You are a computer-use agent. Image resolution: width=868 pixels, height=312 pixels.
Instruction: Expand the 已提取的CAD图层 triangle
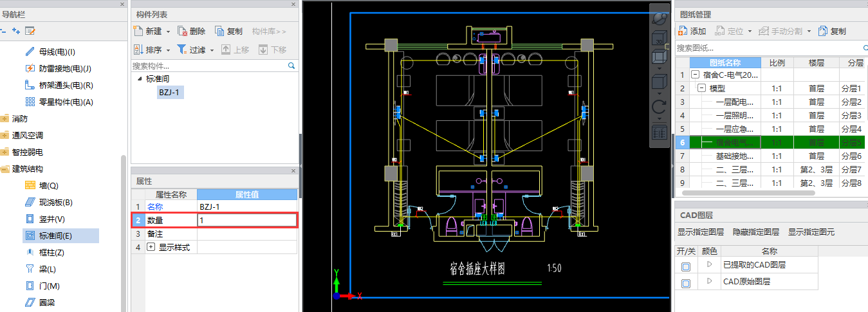click(710, 264)
